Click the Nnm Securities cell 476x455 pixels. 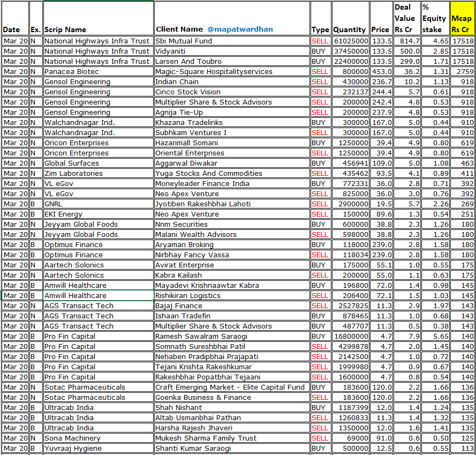(232, 225)
